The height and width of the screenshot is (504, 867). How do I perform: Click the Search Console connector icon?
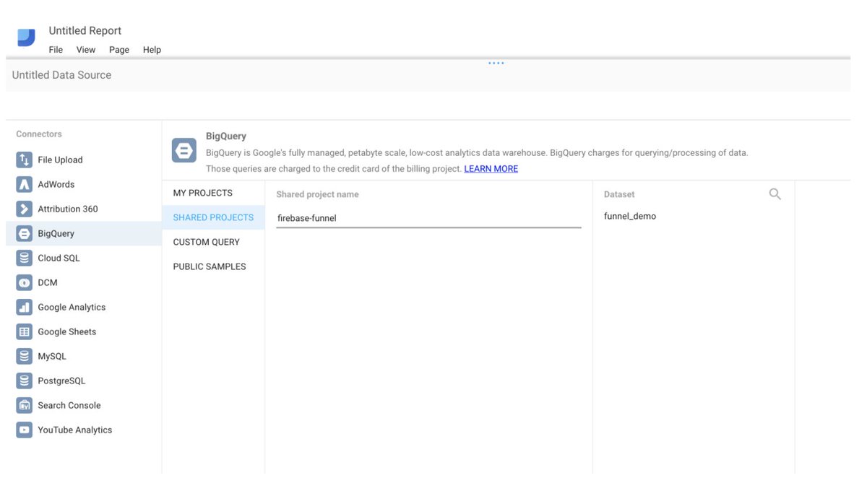25,405
